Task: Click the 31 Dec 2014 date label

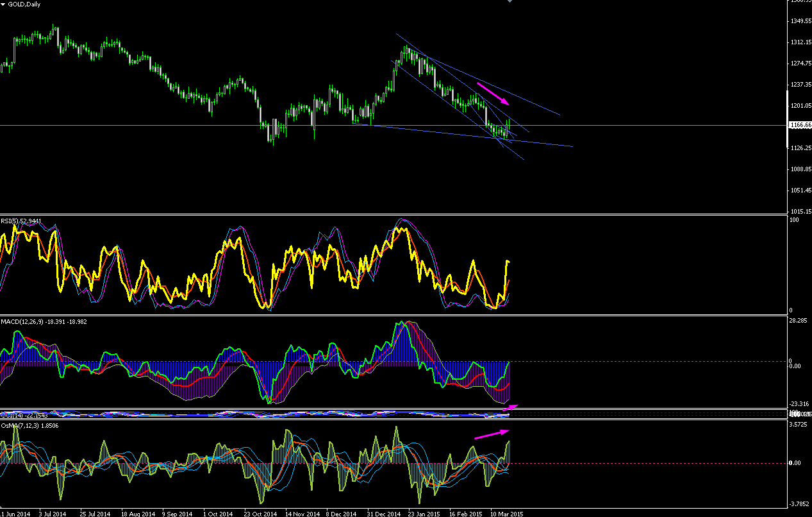Action: (x=383, y=514)
